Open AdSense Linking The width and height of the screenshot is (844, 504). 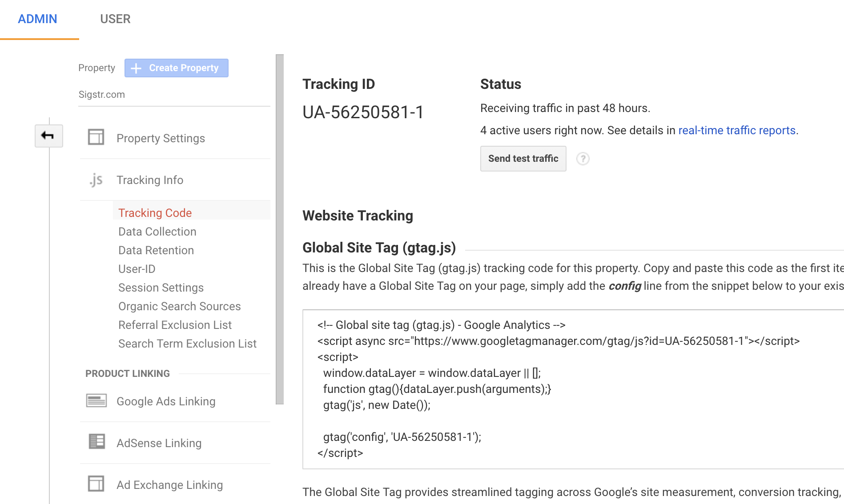159,443
